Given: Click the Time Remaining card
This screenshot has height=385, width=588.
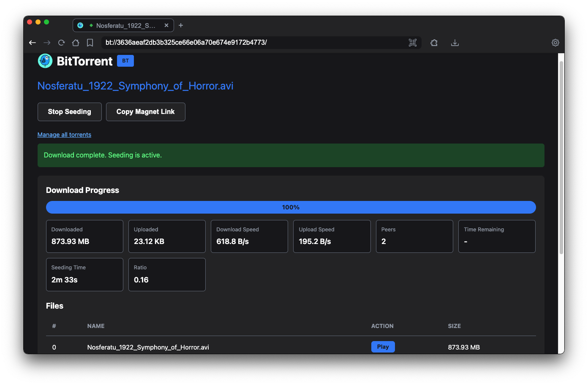Looking at the screenshot, I should tap(497, 236).
